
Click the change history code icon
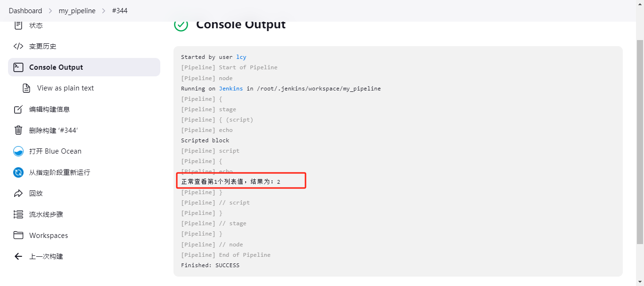18,46
